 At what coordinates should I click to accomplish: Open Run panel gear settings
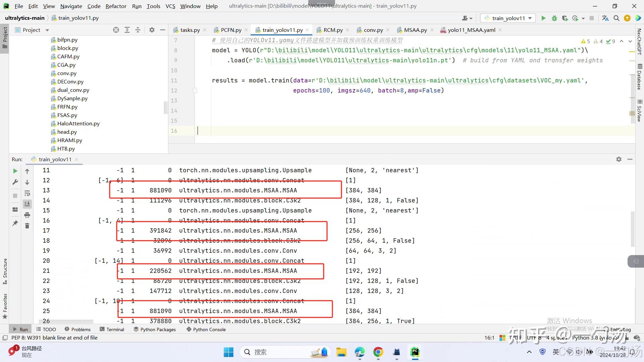click(x=619, y=159)
